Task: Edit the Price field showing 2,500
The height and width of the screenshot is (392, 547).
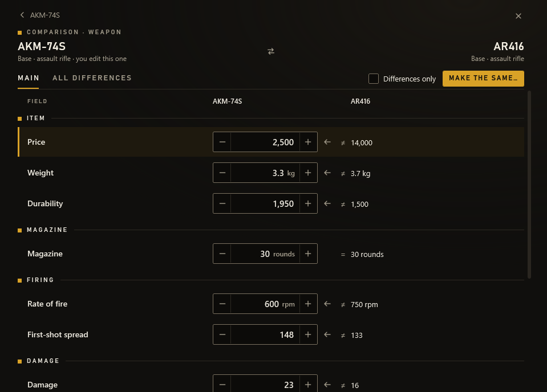Action: tap(265, 142)
